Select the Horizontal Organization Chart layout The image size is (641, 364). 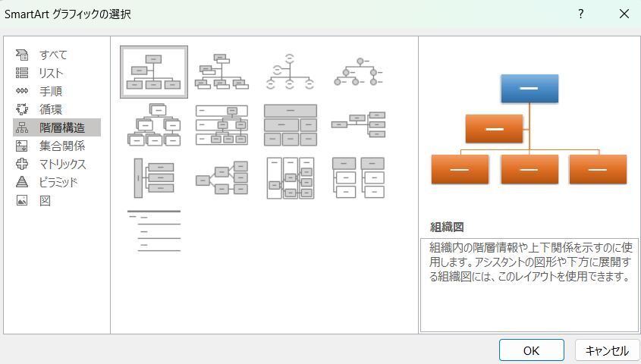(x=358, y=125)
